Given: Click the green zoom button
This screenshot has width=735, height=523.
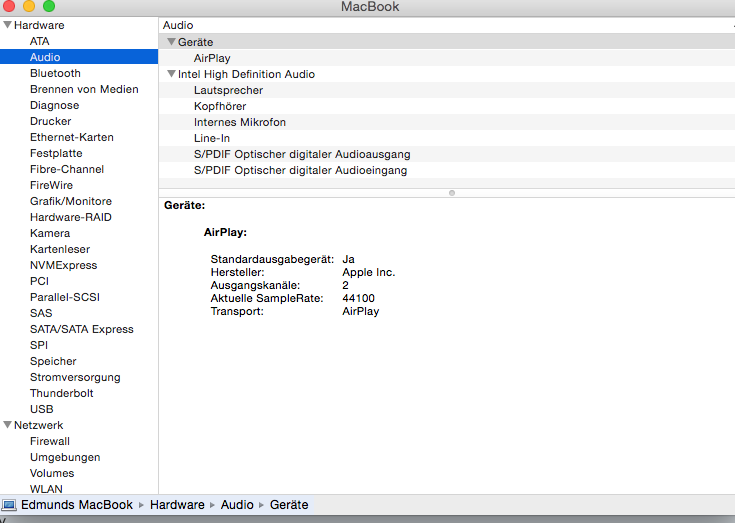Looking at the screenshot, I should (49, 6).
